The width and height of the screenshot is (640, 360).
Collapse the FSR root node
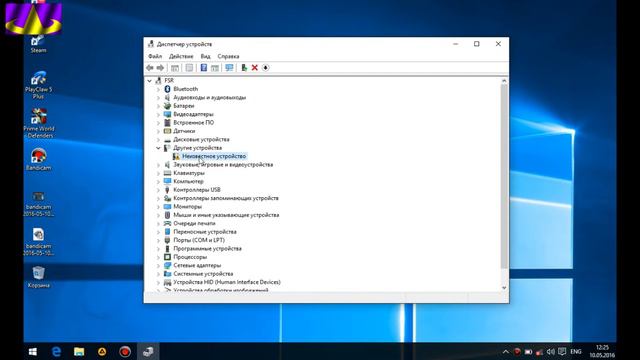(x=150, y=81)
